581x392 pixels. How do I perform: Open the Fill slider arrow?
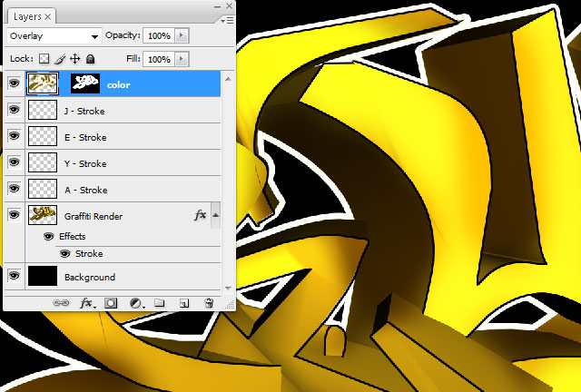click(x=182, y=59)
